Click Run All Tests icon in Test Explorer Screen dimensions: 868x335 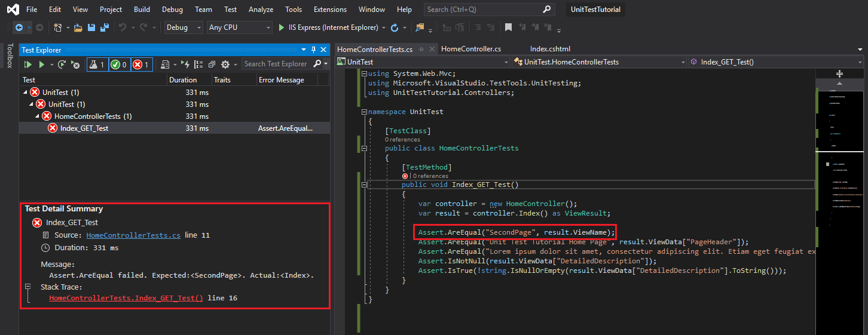[27, 64]
